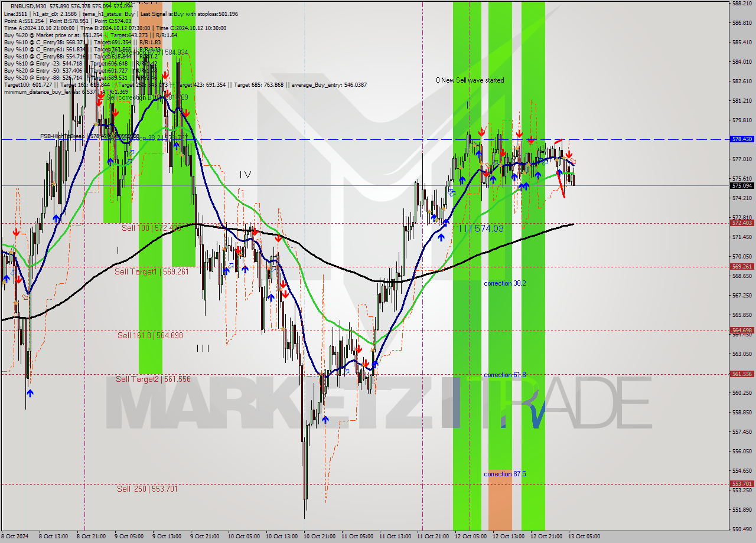The image size is (756, 543).
Task: Select the 572.403 red price tag
Action: (x=742, y=223)
